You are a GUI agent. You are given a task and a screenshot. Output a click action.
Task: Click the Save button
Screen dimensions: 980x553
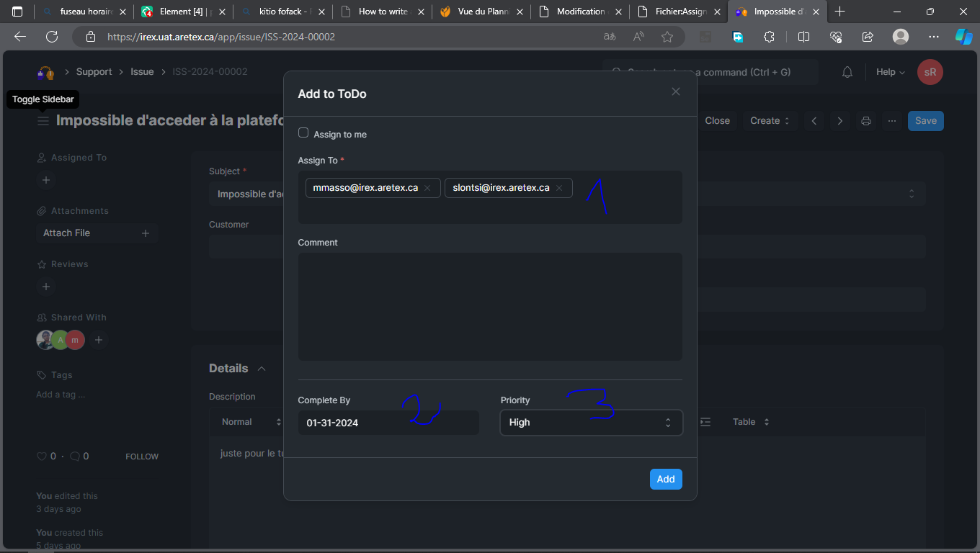click(x=926, y=121)
